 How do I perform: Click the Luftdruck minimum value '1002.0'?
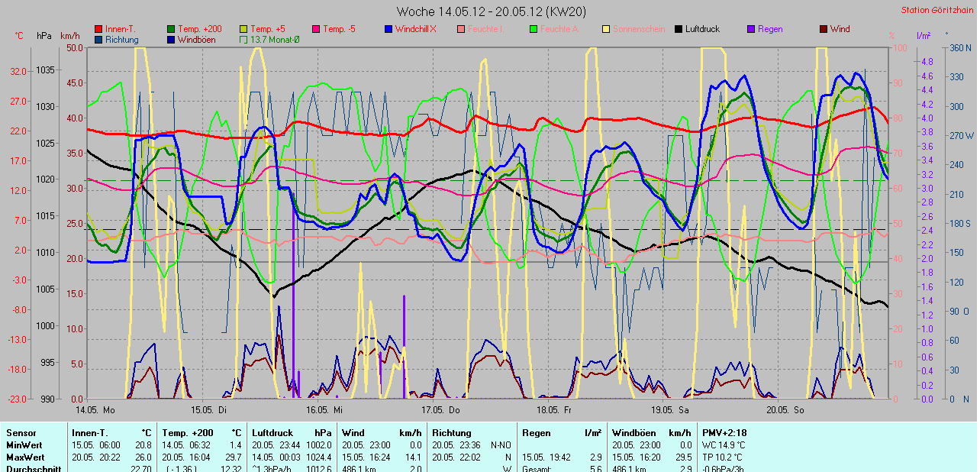(318, 445)
